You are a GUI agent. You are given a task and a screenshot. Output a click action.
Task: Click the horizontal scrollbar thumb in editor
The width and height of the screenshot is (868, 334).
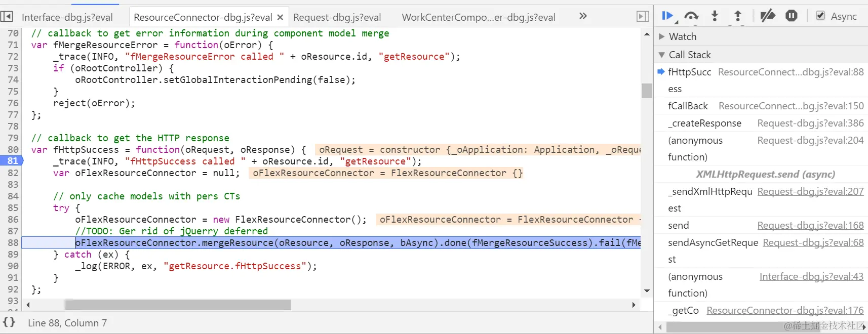click(178, 305)
